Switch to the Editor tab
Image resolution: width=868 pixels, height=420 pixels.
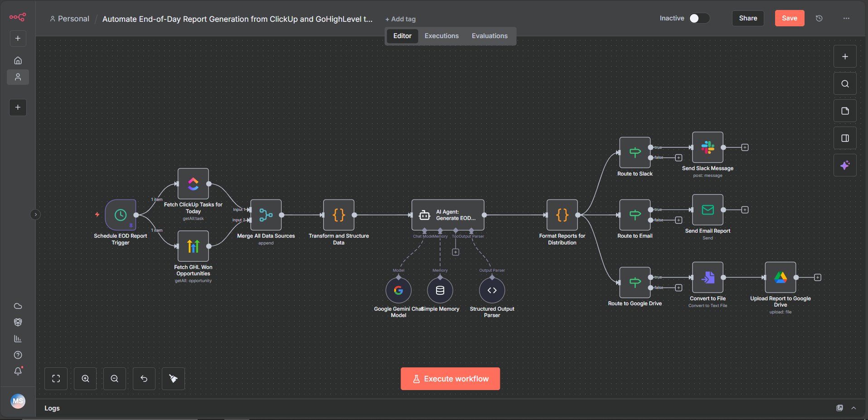(402, 36)
